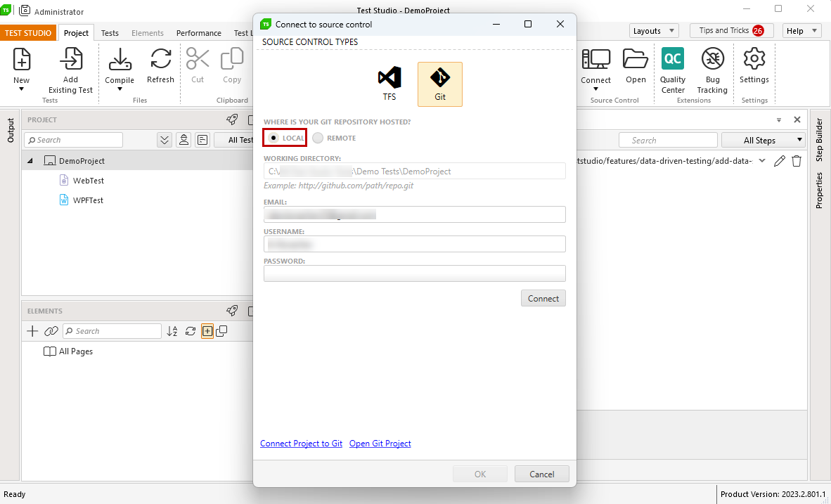Select the TFS source control type

click(x=389, y=84)
